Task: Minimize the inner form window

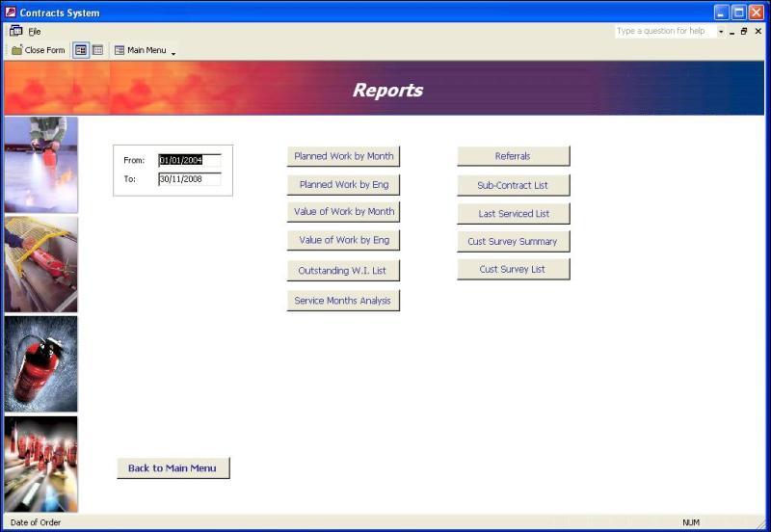Action: (x=731, y=32)
